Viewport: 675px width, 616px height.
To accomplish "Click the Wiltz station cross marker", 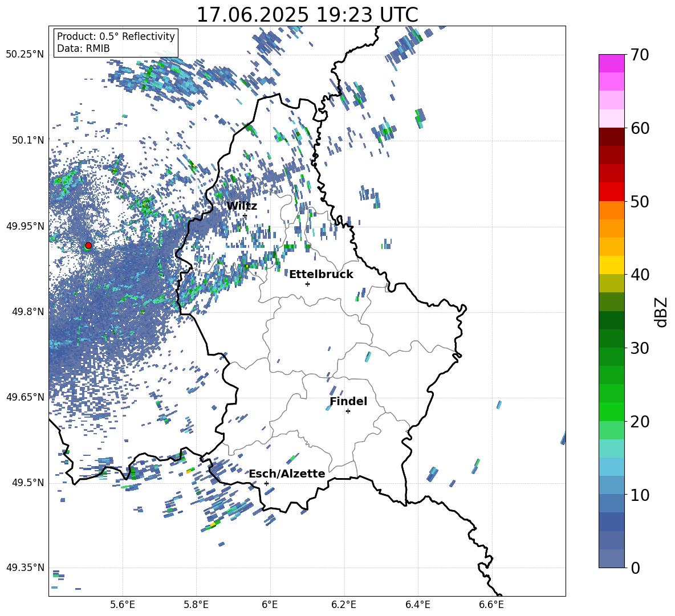I will point(245,215).
